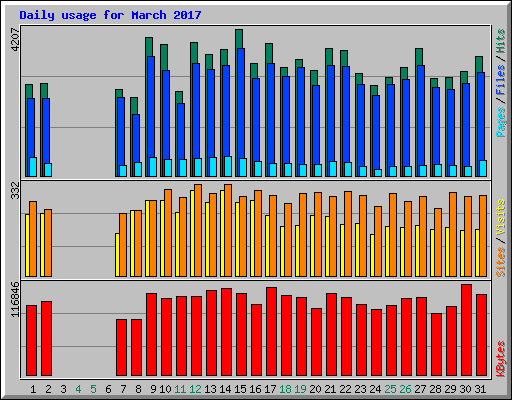Click the red KBytes bar for day 17

click(x=272, y=331)
